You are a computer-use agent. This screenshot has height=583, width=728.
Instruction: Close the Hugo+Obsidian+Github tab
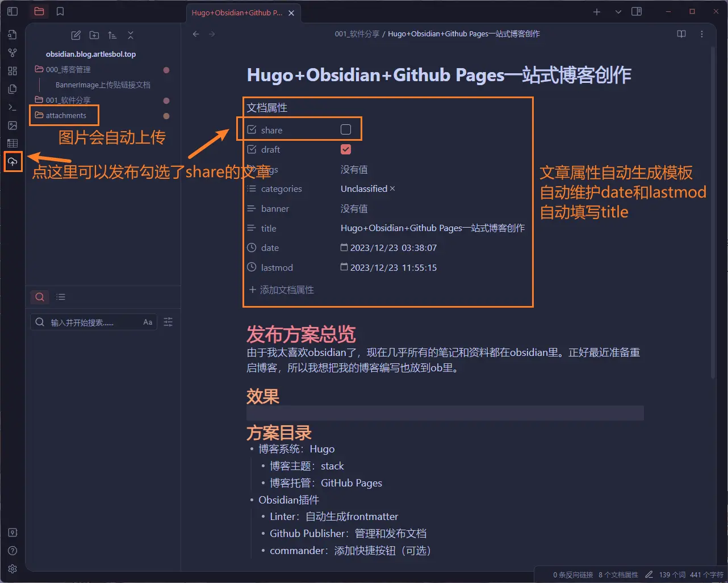coord(291,13)
